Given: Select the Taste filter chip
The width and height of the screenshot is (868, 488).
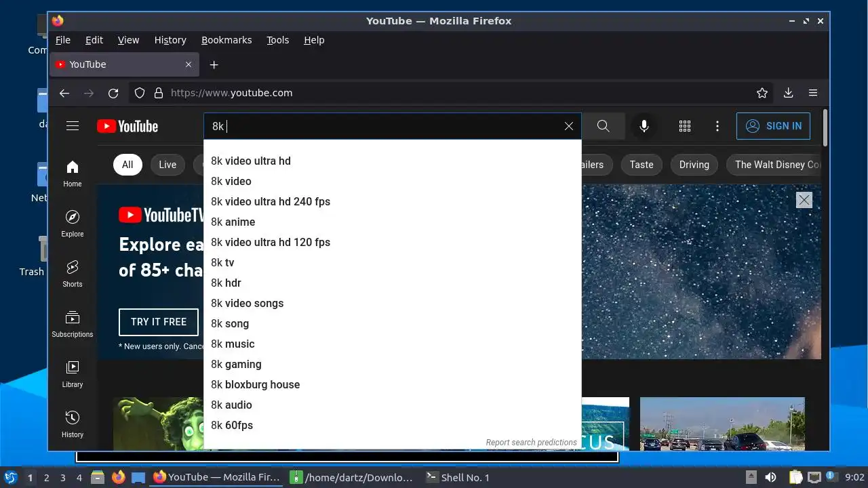Looking at the screenshot, I should click(x=642, y=165).
